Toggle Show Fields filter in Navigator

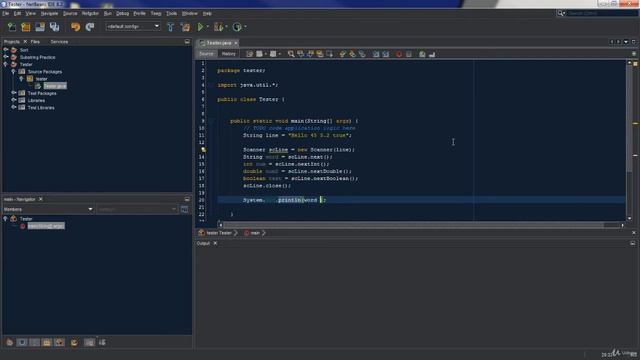(22, 342)
